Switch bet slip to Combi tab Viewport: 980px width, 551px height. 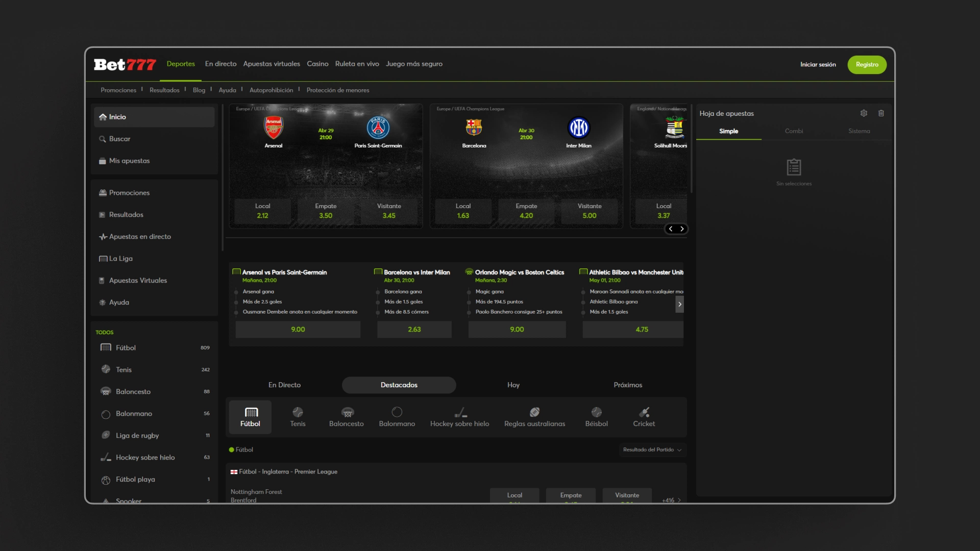click(x=794, y=131)
